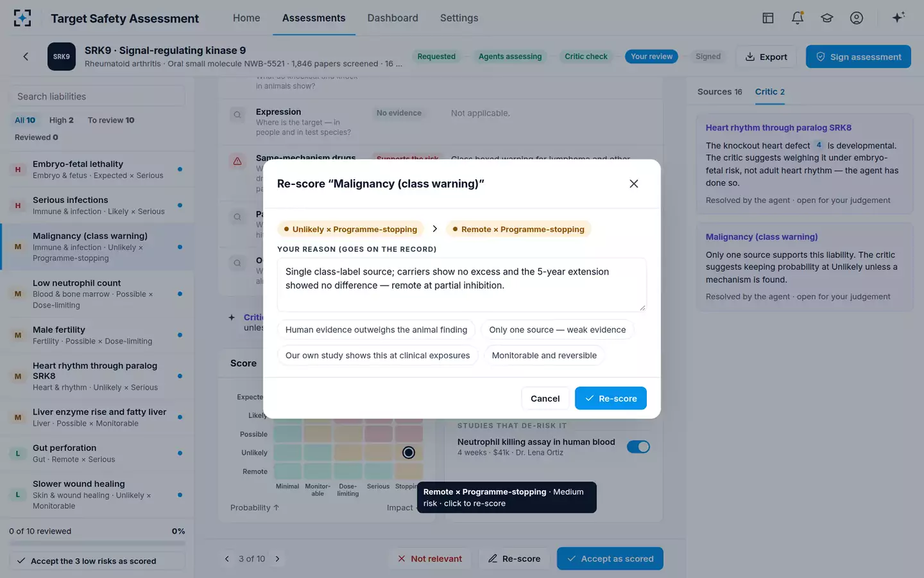Click 'Remote × Programme-stopping' new score pill

point(518,229)
